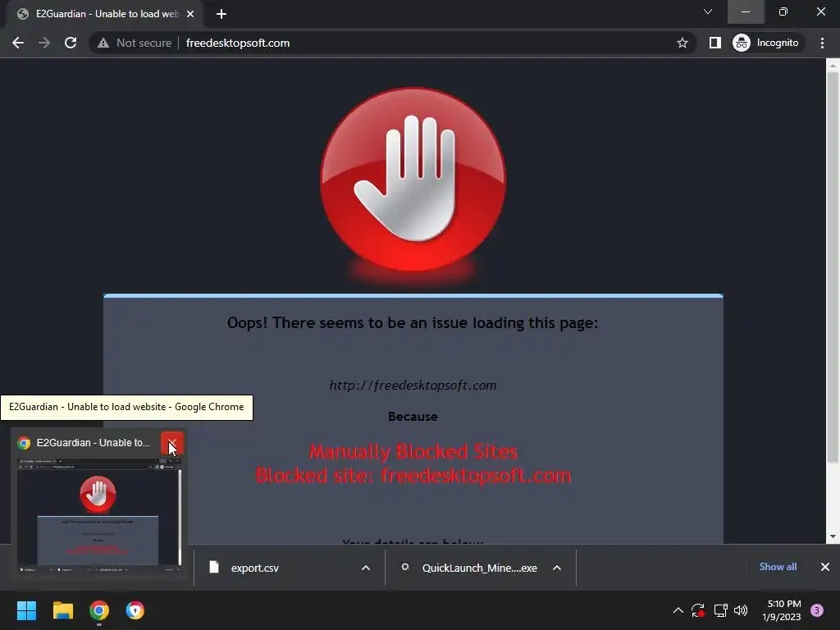840x630 pixels.
Task: Click the Incognito profile button
Action: [766, 43]
